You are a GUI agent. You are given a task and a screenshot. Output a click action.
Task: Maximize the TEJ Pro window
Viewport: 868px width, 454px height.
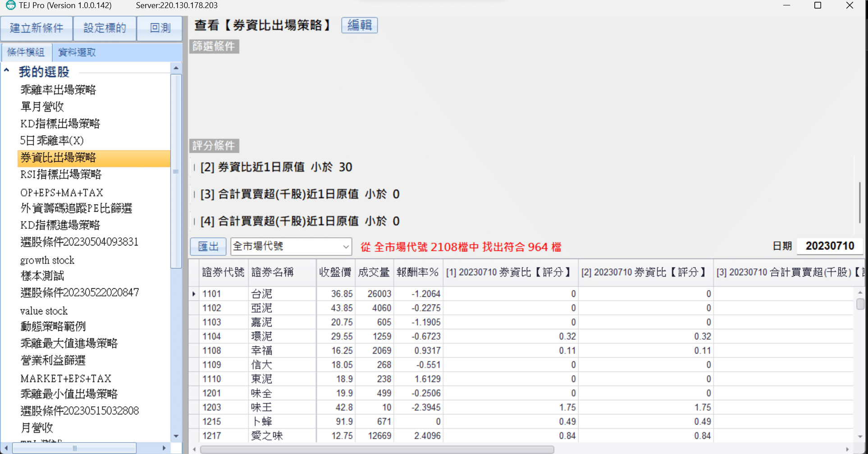pyautogui.click(x=818, y=5)
